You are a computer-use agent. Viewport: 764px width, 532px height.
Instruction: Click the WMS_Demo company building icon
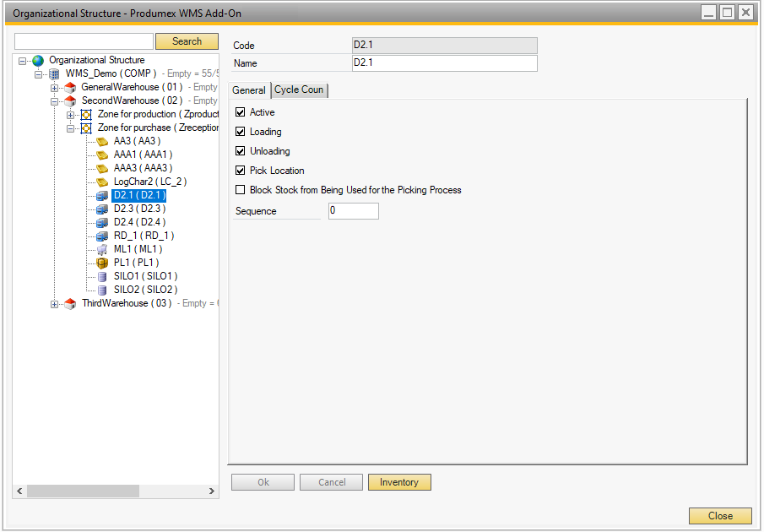coord(54,74)
